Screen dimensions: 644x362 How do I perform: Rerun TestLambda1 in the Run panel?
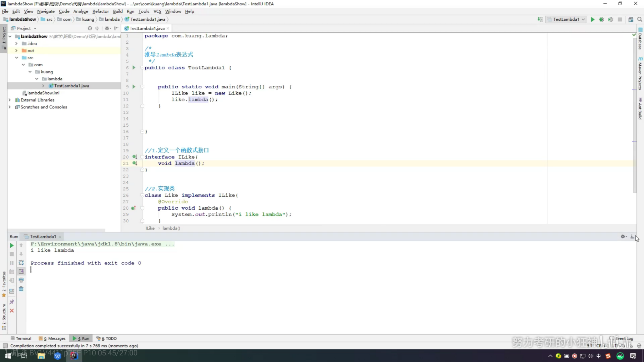click(12, 245)
